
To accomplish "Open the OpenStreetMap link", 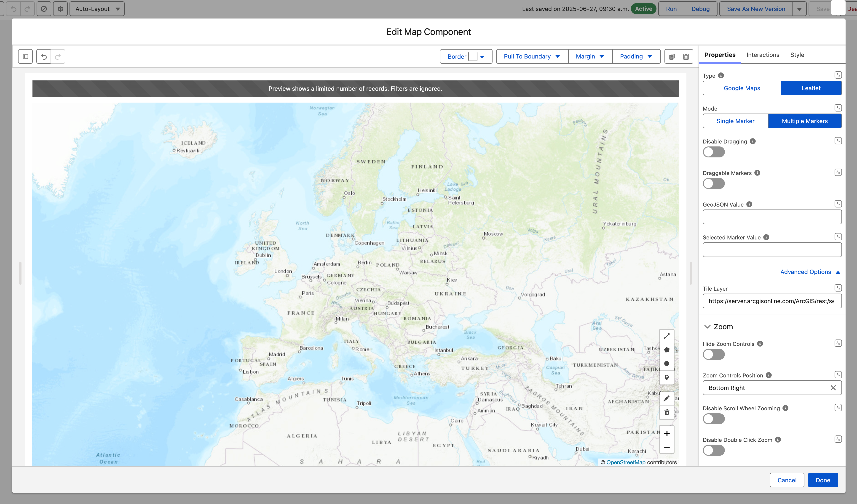I will (x=626, y=462).
